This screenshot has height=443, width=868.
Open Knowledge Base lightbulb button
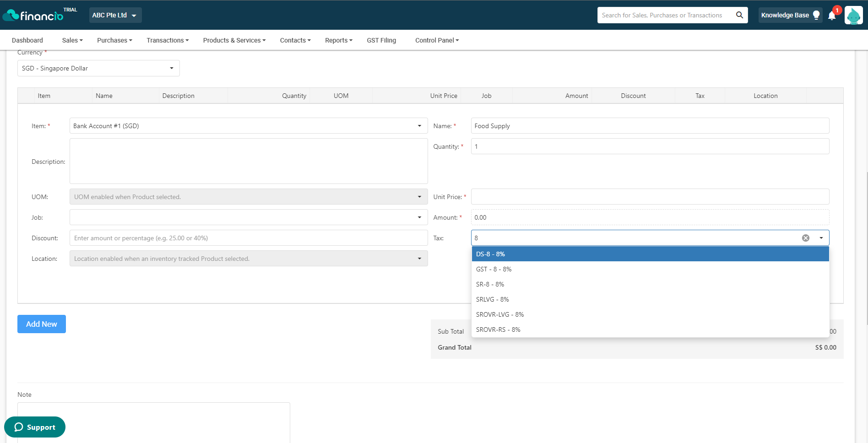point(790,15)
